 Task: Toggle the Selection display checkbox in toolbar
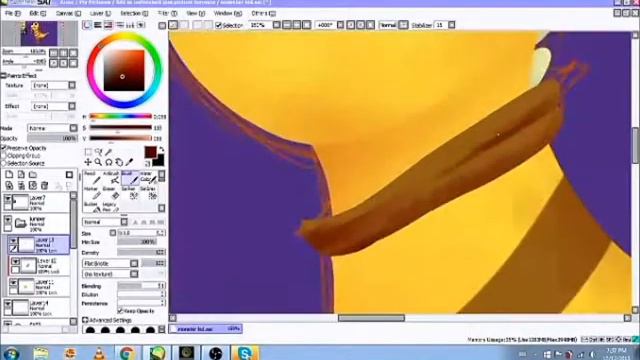pyautogui.click(x=218, y=25)
